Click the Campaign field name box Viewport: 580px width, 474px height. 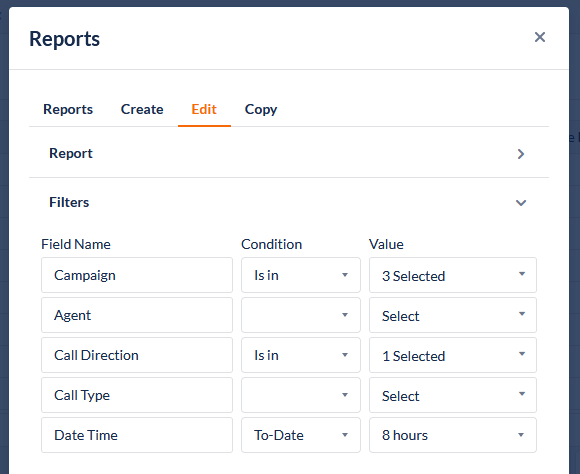(137, 275)
